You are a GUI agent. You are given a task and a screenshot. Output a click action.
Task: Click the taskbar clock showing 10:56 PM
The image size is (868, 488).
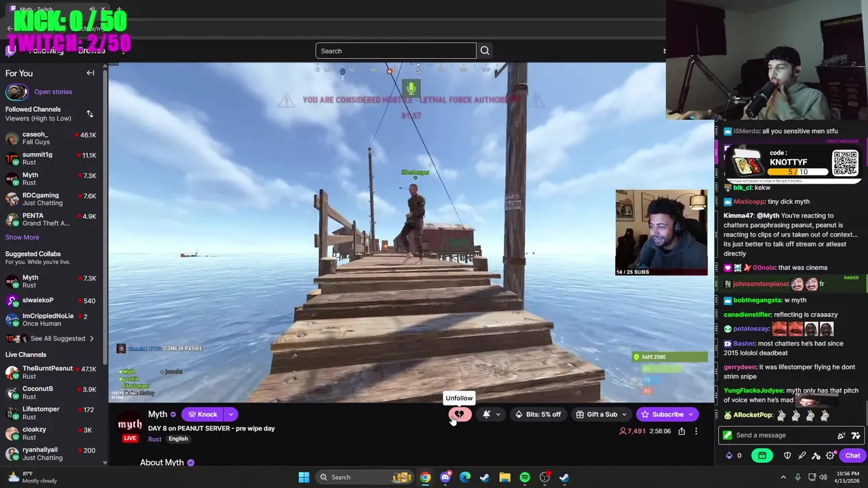point(848,477)
